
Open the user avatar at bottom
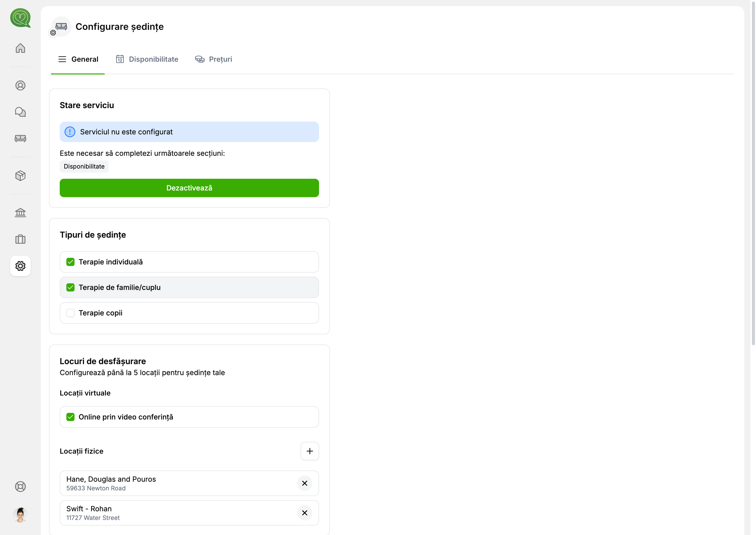[x=20, y=515]
